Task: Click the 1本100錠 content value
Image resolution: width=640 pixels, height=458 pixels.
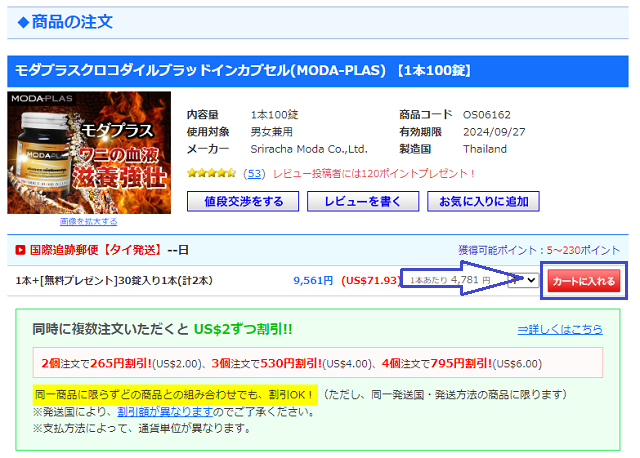Action: 274,115
